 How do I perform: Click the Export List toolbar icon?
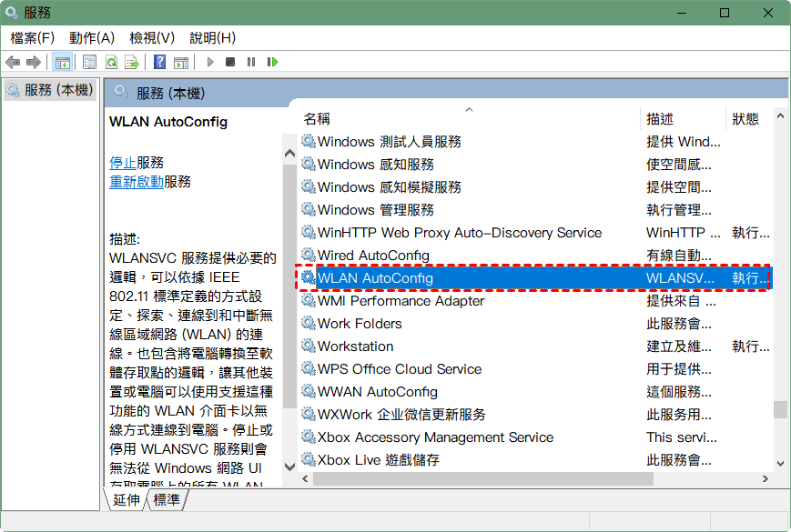click(x=132, y=63)
